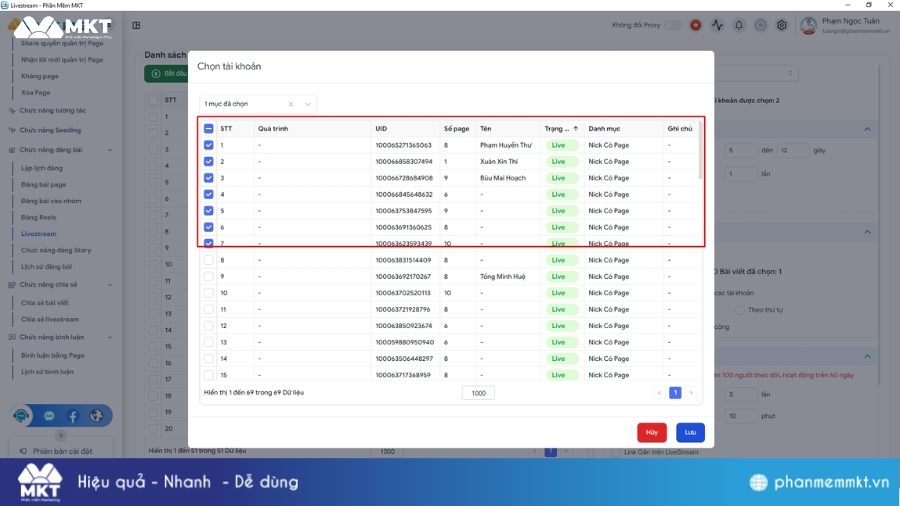
Task: Select Livestream in the sidebar menu
Action: (x=39, y=233)
